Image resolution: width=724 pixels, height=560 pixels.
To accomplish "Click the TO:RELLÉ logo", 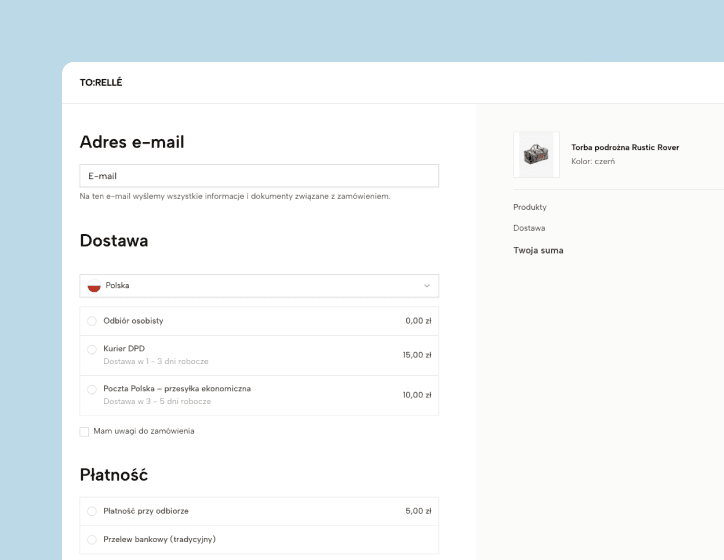I will pos(101,83).
